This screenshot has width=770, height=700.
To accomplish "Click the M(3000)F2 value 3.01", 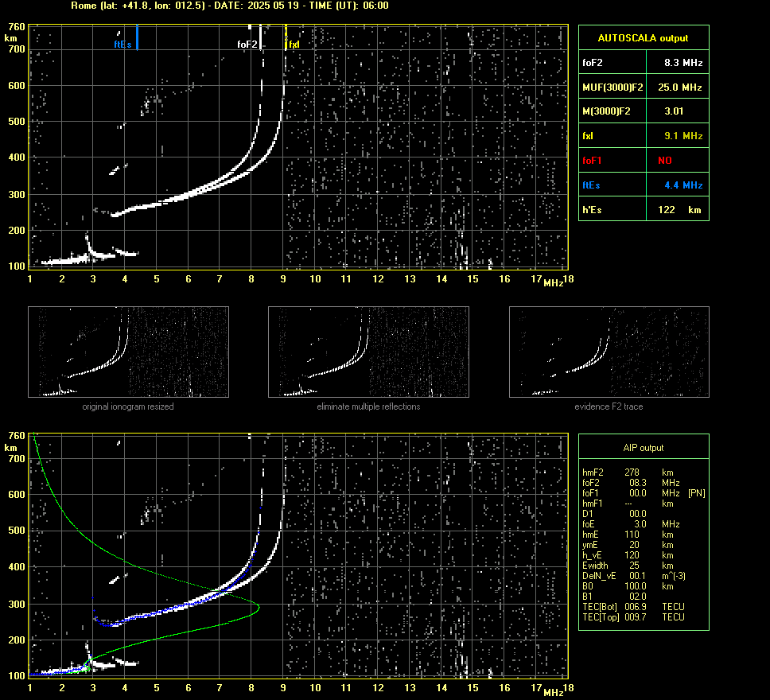I will coord(674,111).
